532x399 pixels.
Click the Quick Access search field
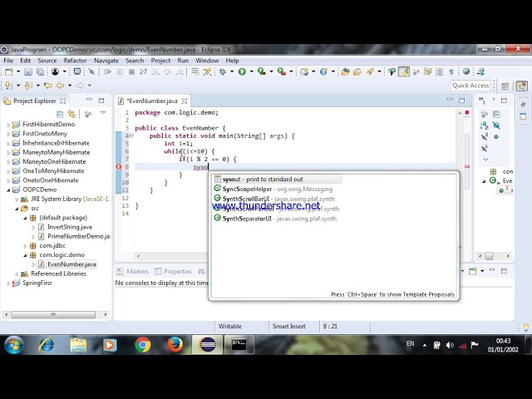click(x=470, y=86)
